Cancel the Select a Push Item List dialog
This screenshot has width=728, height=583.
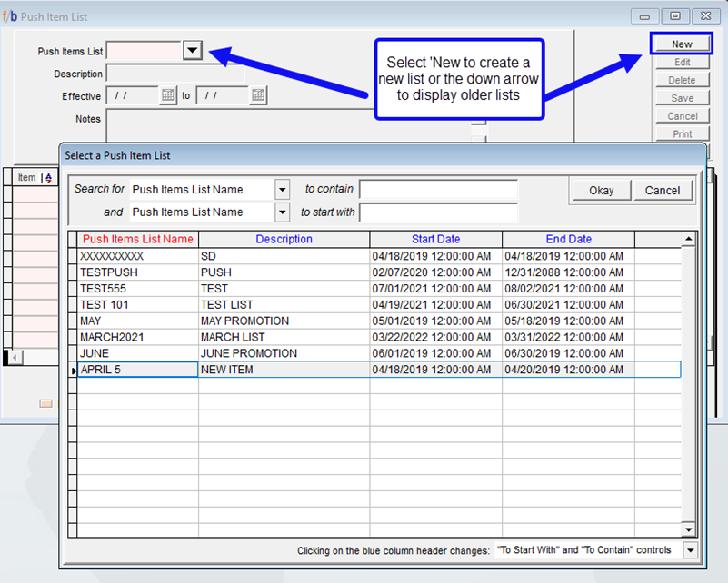663,191
